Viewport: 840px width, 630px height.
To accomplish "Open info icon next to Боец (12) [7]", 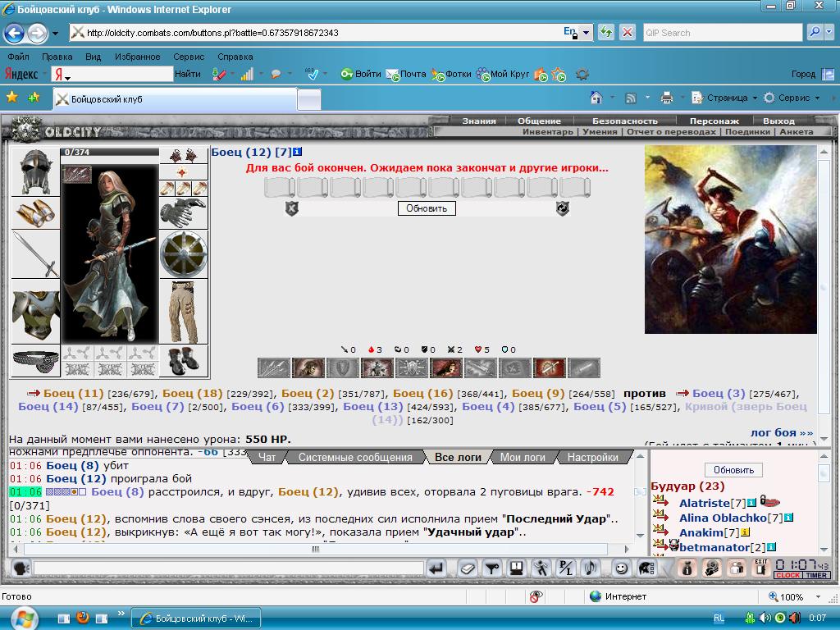I will (297, 152).
